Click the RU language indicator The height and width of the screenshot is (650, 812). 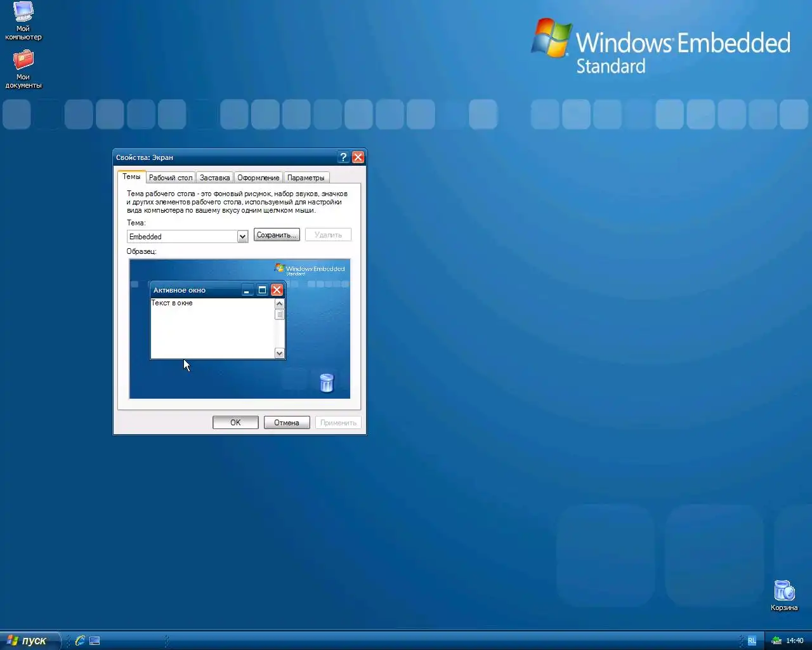[x=752, y=640]
